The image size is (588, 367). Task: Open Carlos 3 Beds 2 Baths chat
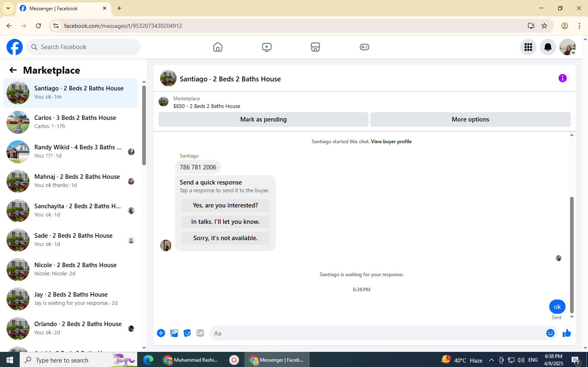point(70,122)
